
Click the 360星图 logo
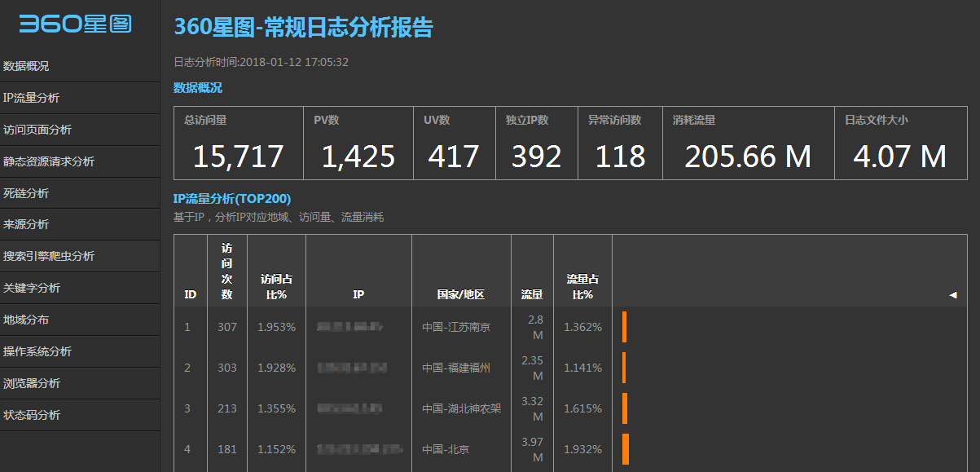click(75, 24)
